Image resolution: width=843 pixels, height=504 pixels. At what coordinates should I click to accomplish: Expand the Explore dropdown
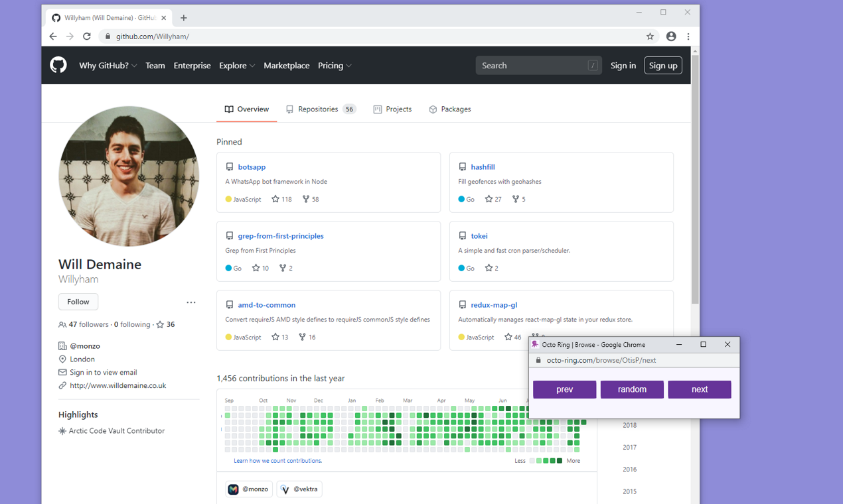pyautogui.click(x=237, y=66)
